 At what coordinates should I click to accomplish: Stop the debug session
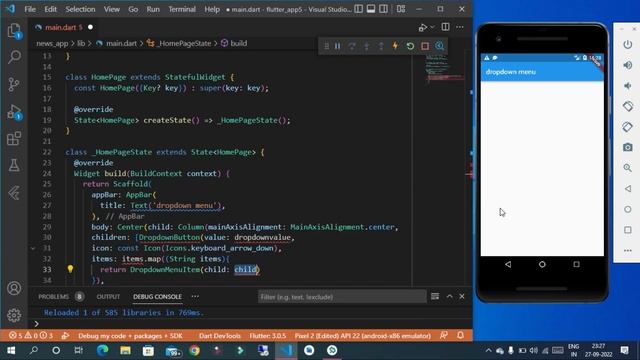(x=425, y=46)
